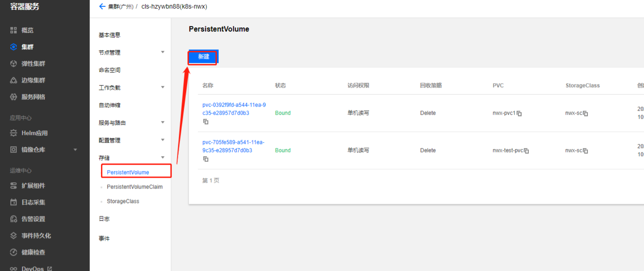This screenshot has height=271, width=644.
Task: Click the Helm application icon
Action: click(14, 133)
